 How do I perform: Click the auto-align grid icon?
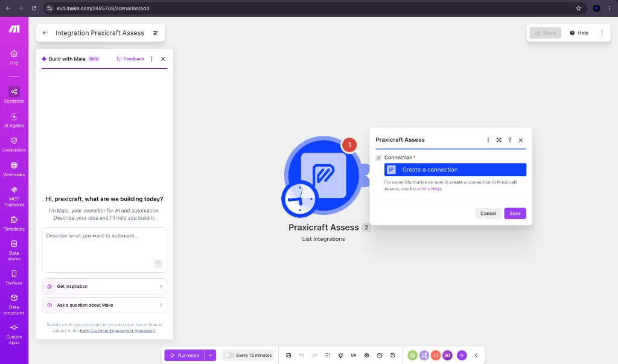(328, 356)
